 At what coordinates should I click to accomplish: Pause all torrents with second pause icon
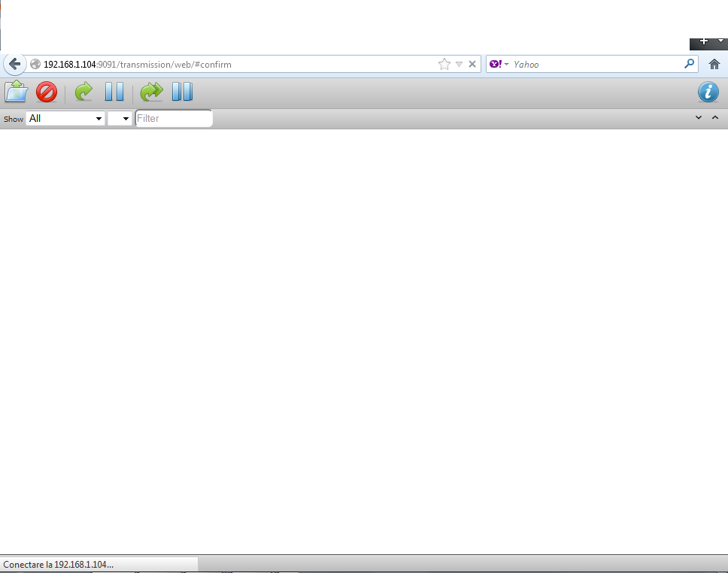click(182, 92)
